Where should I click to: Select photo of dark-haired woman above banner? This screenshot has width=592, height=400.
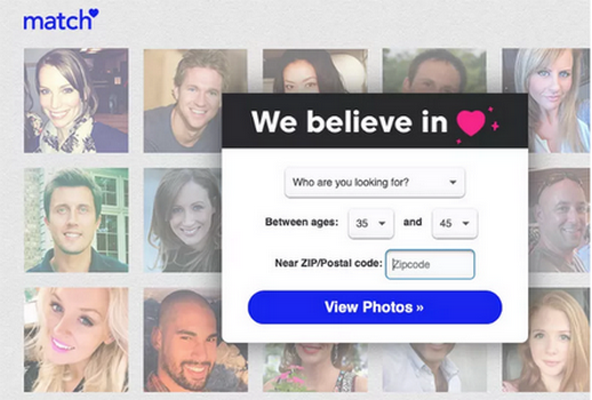pos(315,71)
